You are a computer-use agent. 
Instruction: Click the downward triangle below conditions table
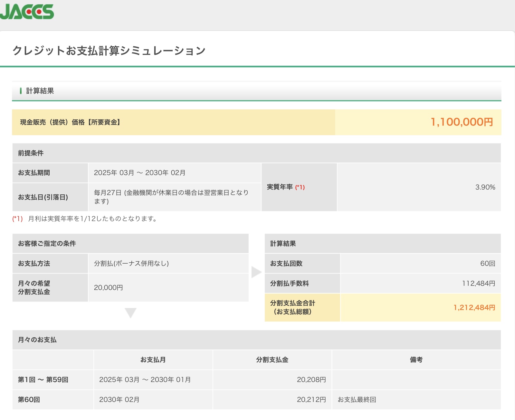click(130, 313)
